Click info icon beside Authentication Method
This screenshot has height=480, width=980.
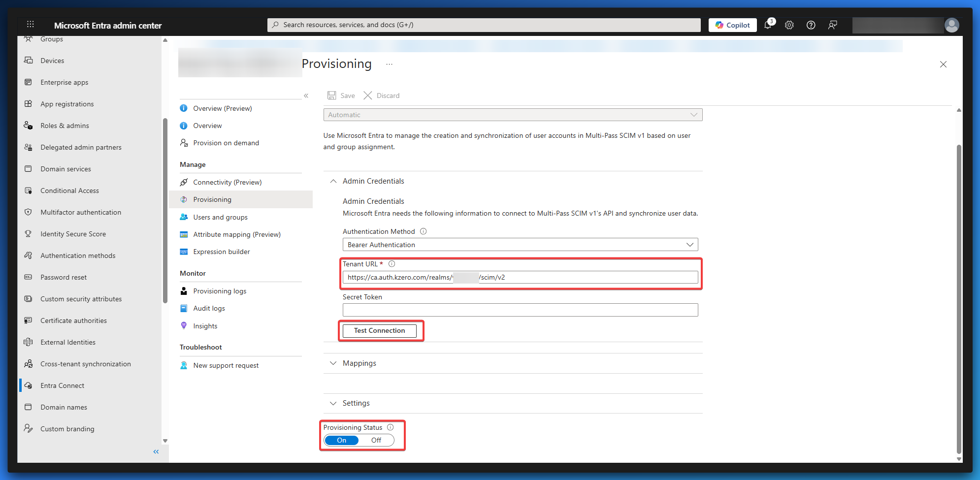(x=423, y=231)
